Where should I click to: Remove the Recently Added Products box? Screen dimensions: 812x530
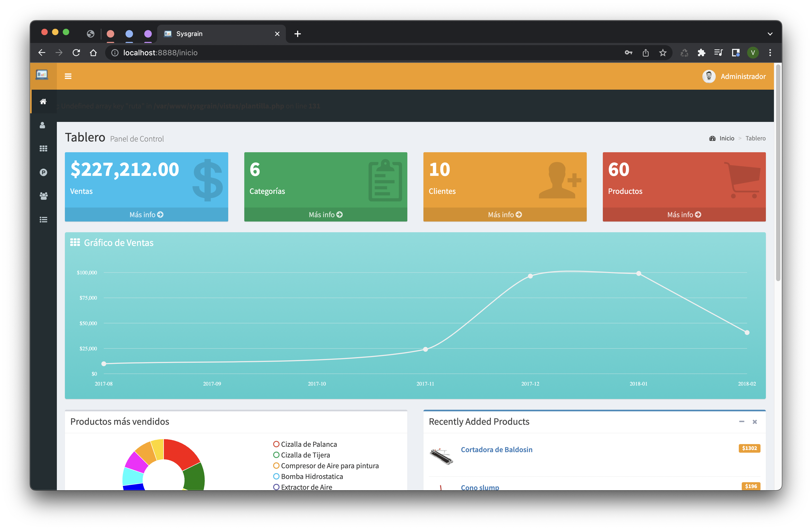[x=755, y=422]
